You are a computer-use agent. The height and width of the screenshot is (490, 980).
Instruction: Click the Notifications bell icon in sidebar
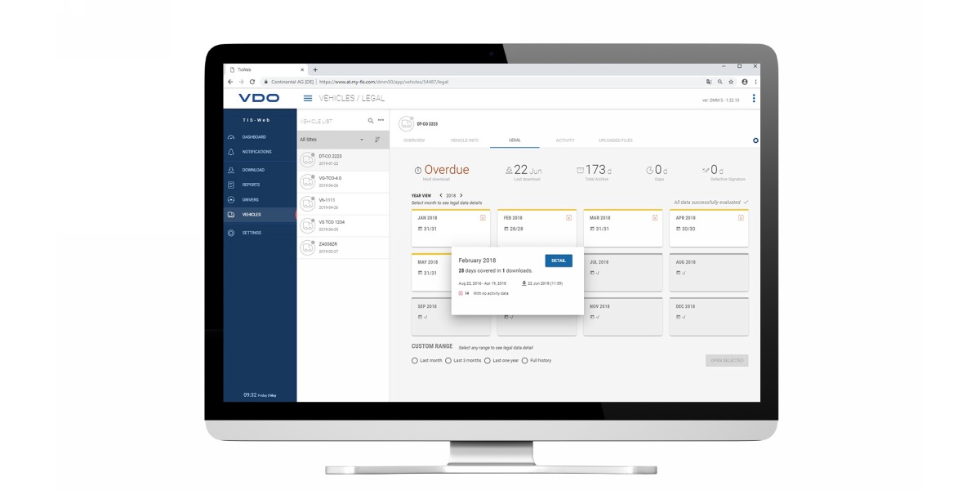[x=231, y=152]
